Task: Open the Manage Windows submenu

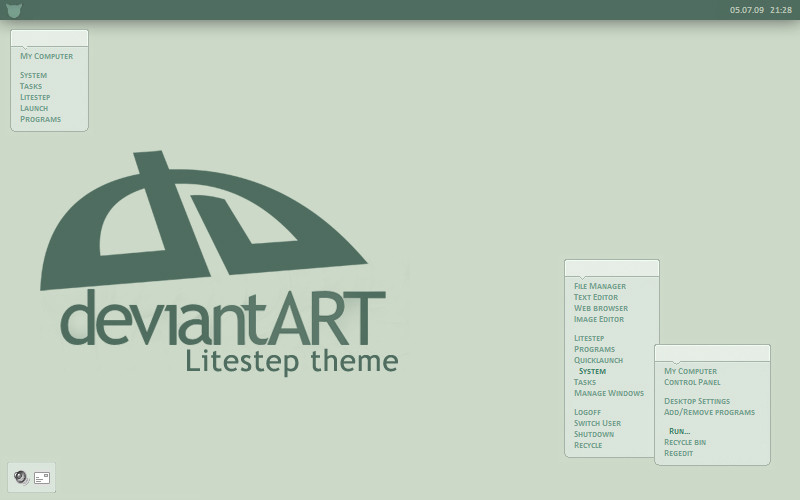Action: pyautogui.click(x=609, y=393)
